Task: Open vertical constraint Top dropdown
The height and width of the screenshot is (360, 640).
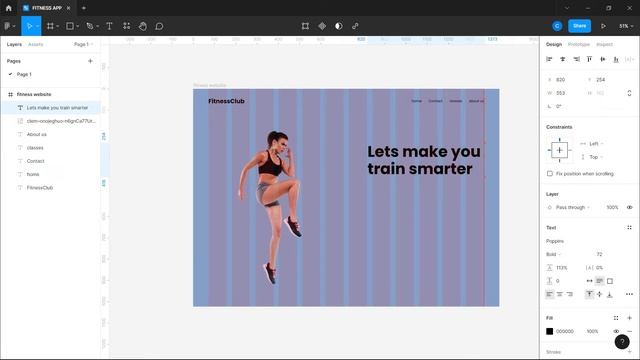Action: [596, 157]
